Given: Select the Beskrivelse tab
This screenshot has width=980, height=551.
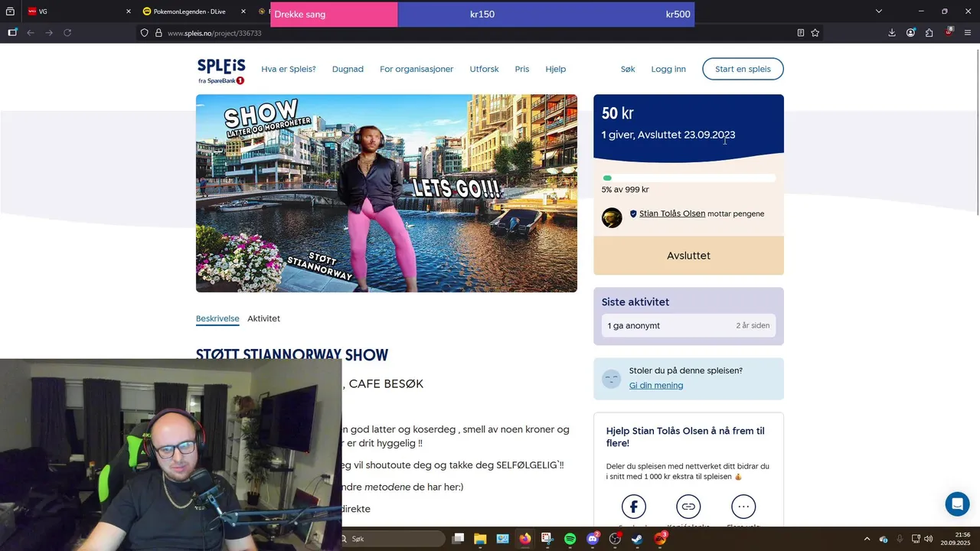Looking at the screenshot, I should 217,318.
